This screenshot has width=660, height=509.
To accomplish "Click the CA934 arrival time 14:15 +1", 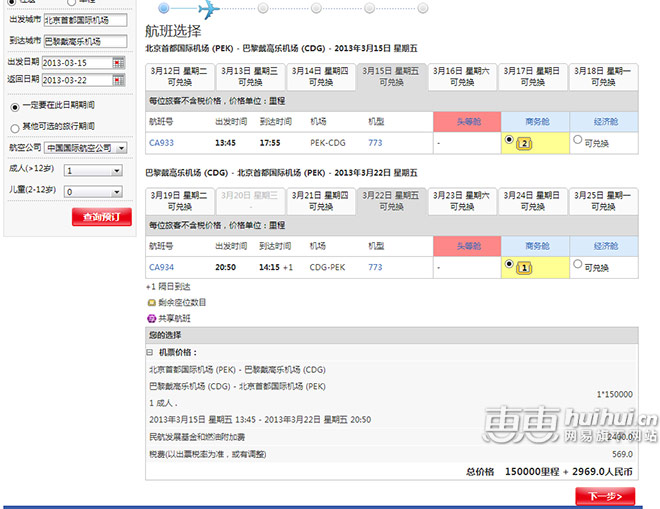I will tap(276, 267).
